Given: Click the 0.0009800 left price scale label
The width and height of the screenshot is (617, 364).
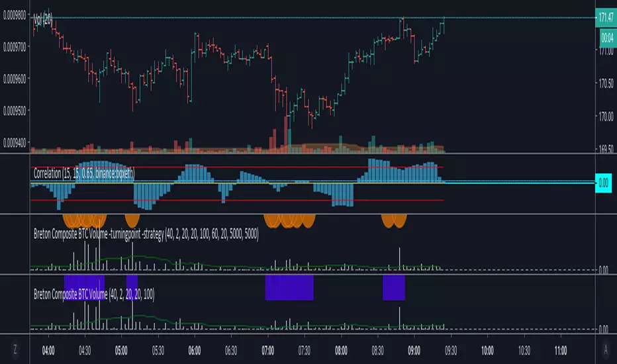Looking at the screenshot, I should [x=15, y=15].
